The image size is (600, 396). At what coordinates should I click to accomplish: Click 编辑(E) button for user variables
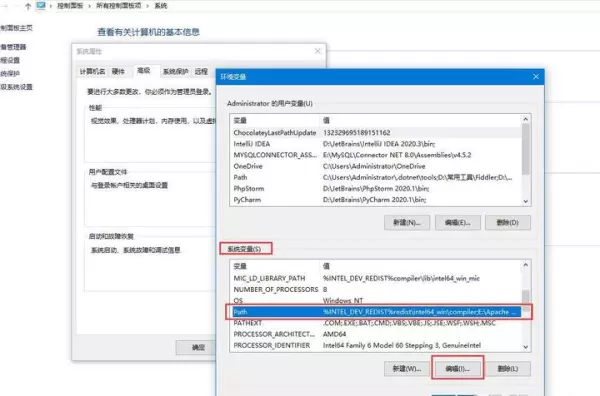click(458, 222)
